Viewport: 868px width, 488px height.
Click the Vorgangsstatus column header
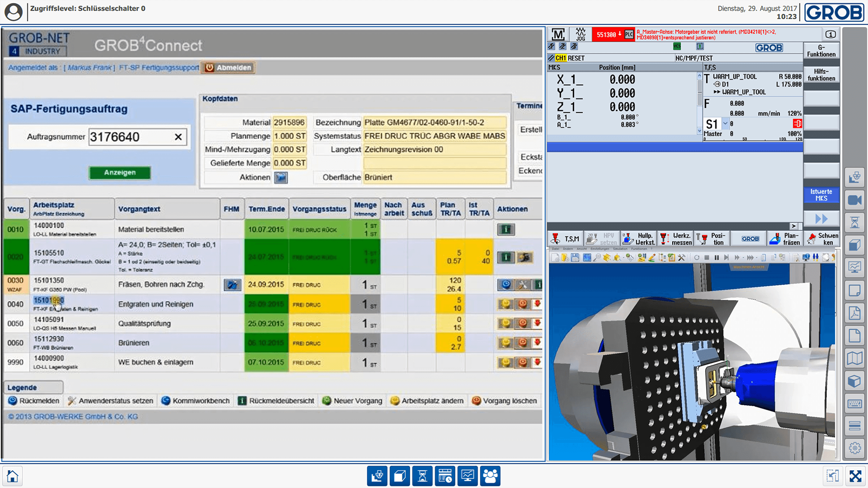(319, 209)
